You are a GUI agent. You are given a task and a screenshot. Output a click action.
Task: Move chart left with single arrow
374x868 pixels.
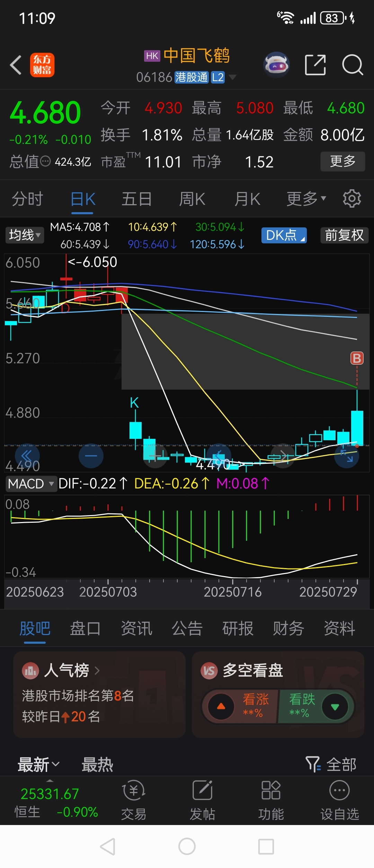(219, 456)
